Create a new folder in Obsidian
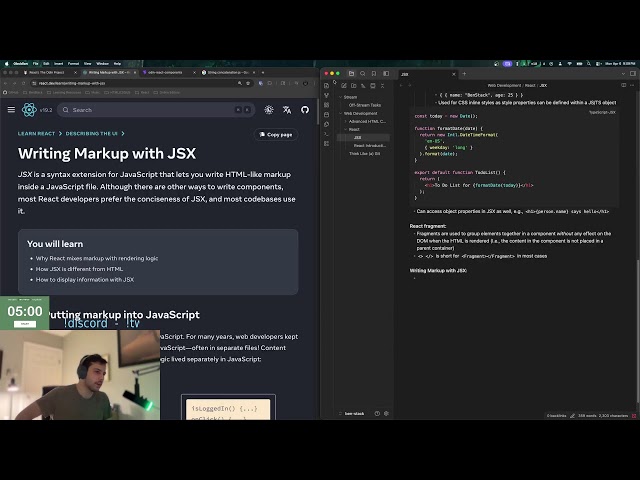Image resolution: width=640 pixels, height=480 pixels. pos(353,86)
